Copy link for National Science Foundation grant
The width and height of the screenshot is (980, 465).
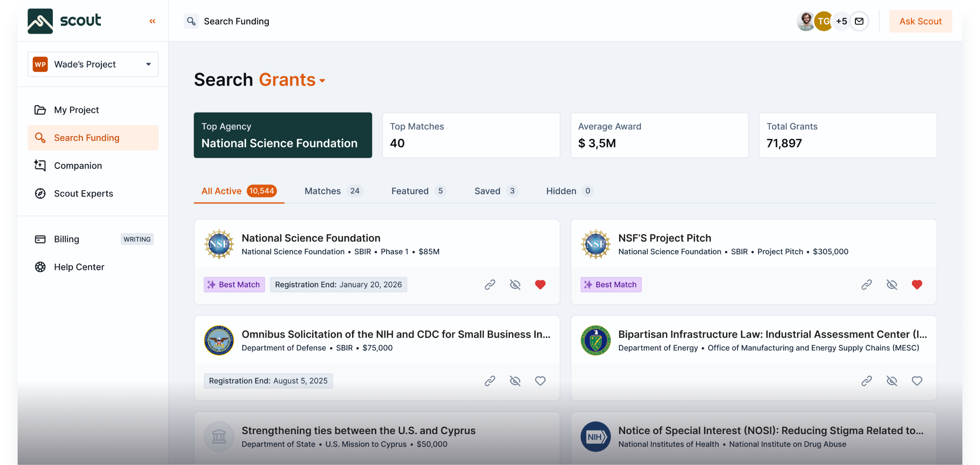[x=490, y=285]
